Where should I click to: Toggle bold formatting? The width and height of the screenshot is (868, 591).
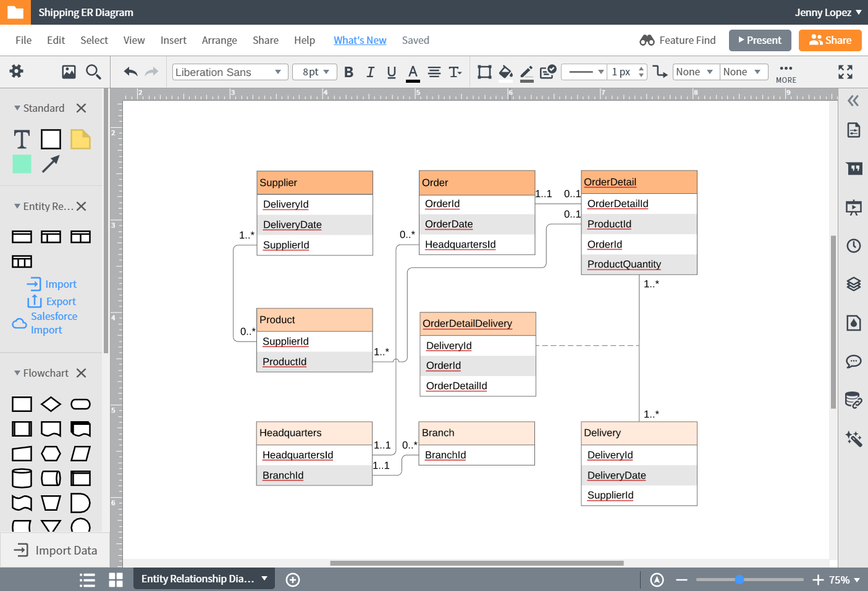click(348, 72)
